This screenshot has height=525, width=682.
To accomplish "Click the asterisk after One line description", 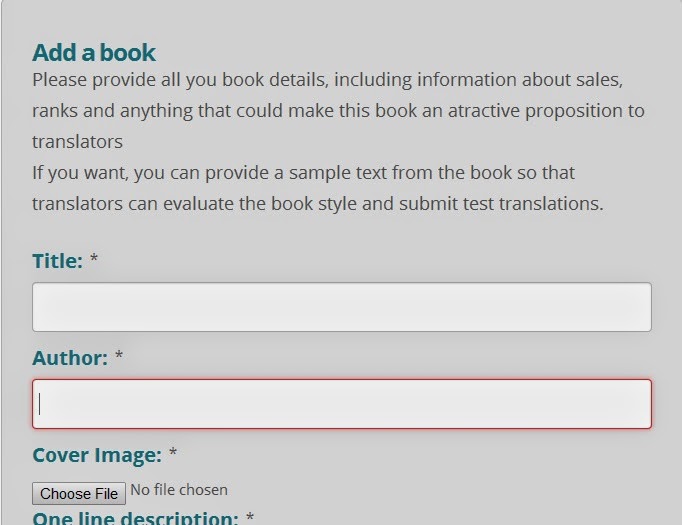I will coord(250,517).
